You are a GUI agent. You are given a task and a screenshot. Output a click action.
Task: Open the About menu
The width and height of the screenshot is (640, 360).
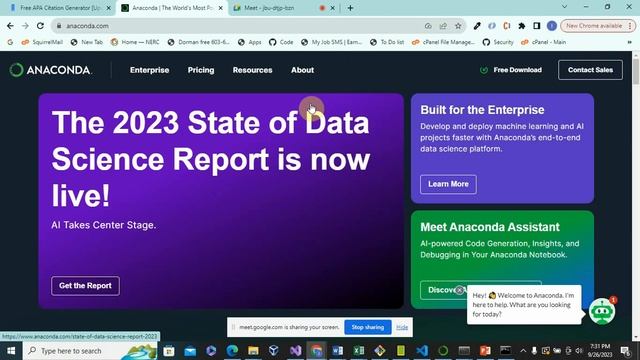(302, 70)
